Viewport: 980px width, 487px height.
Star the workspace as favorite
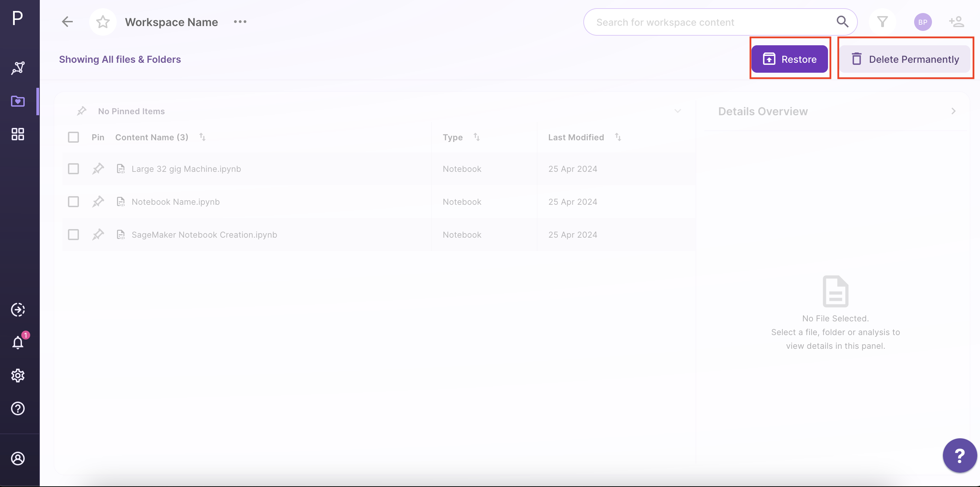103,22
